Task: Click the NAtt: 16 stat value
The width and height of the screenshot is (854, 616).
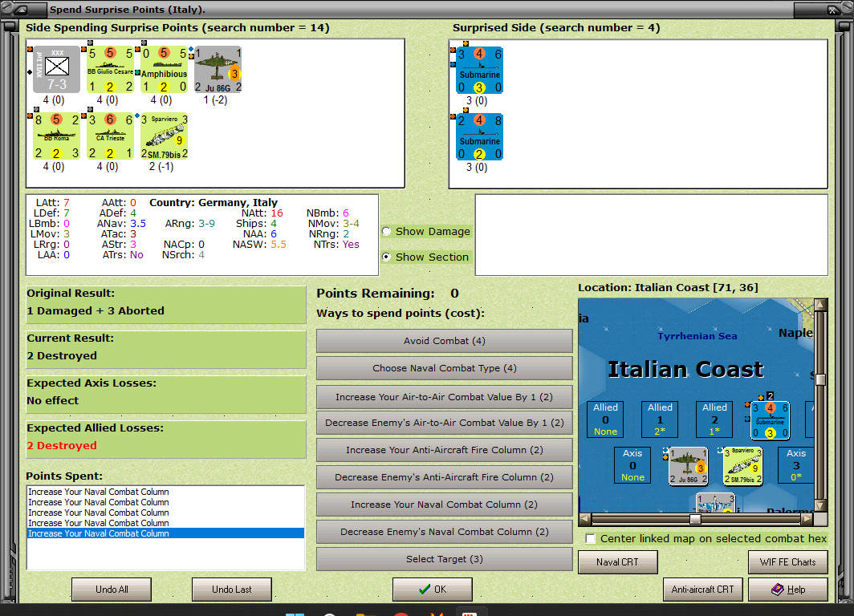Action: pyautogui.click(x=277, y=213)
